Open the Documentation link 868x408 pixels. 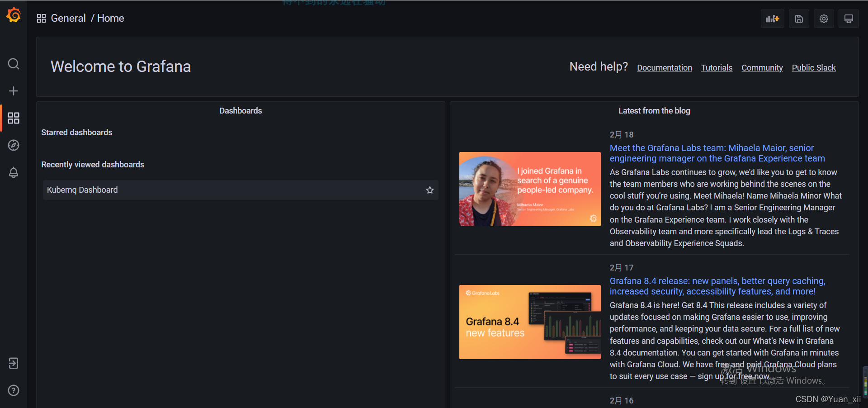tap(665, 68)
